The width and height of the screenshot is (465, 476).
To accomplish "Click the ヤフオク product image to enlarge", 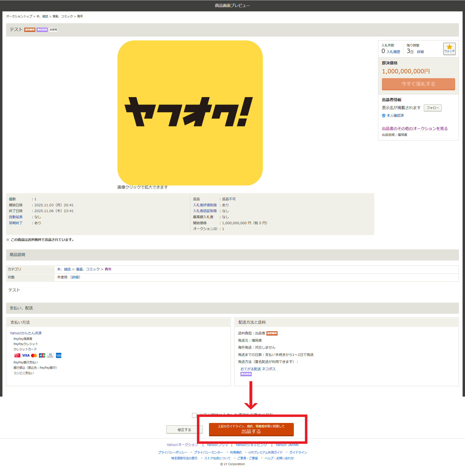I will point(190,113).
